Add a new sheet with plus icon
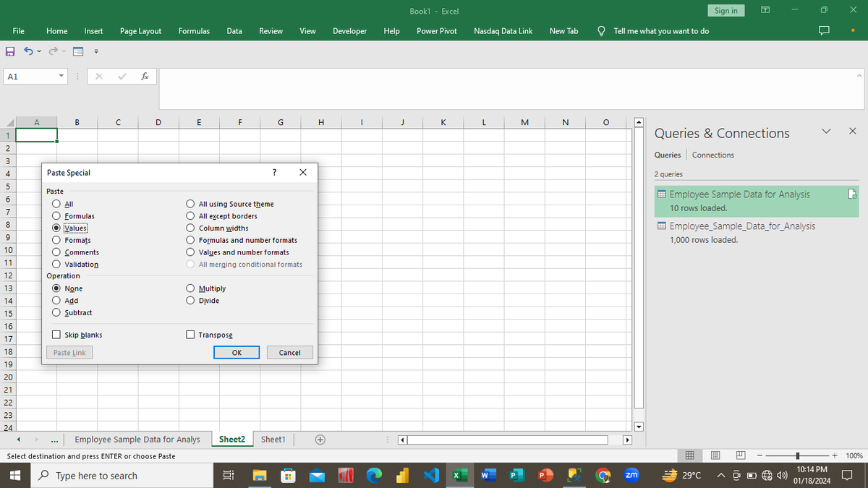This screenshot has height=488, width=868. click(319, 439)
